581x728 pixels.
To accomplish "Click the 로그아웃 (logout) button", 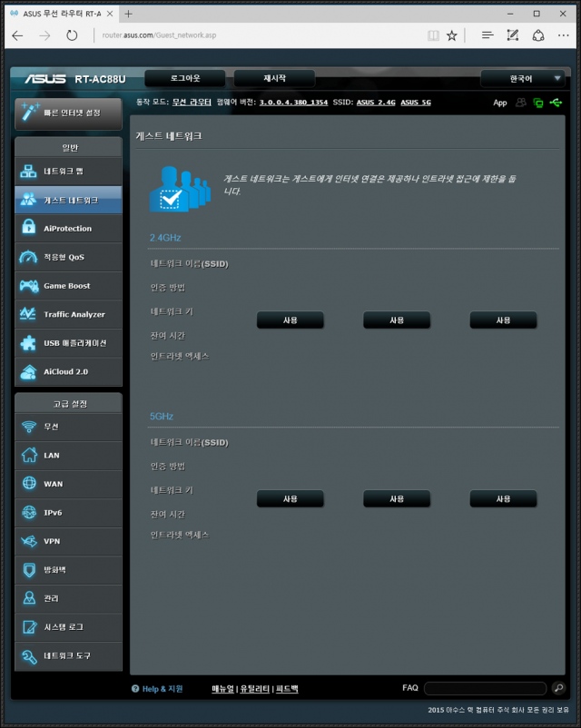I will coord(185,78).
